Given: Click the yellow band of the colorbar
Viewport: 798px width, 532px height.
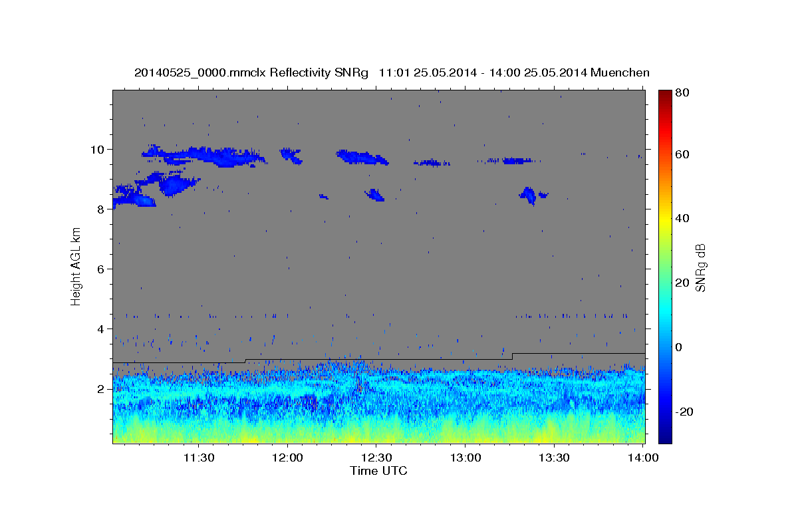Looking at the screenshot, I should coord(664,219).
